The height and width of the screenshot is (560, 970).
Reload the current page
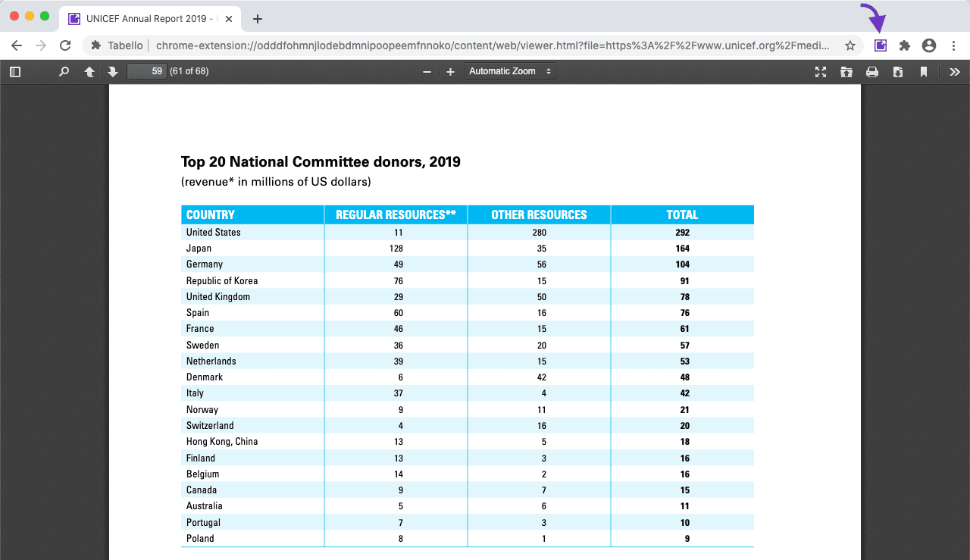click(x=65, y=45)
